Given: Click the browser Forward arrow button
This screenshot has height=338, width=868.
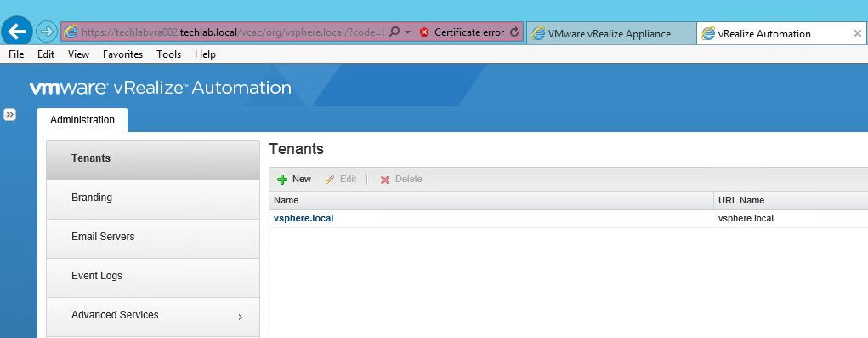Looking at the screenshot, I should pos(47,32).
